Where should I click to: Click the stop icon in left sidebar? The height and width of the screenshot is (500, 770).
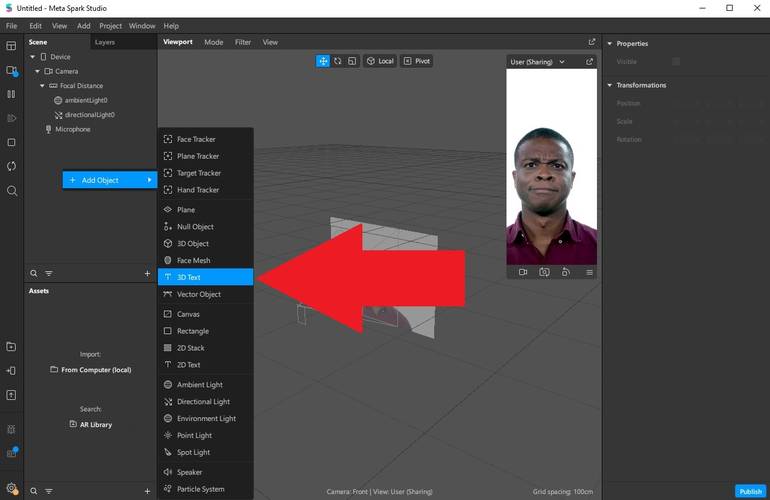pyautogui.click(x=11, y=142)
